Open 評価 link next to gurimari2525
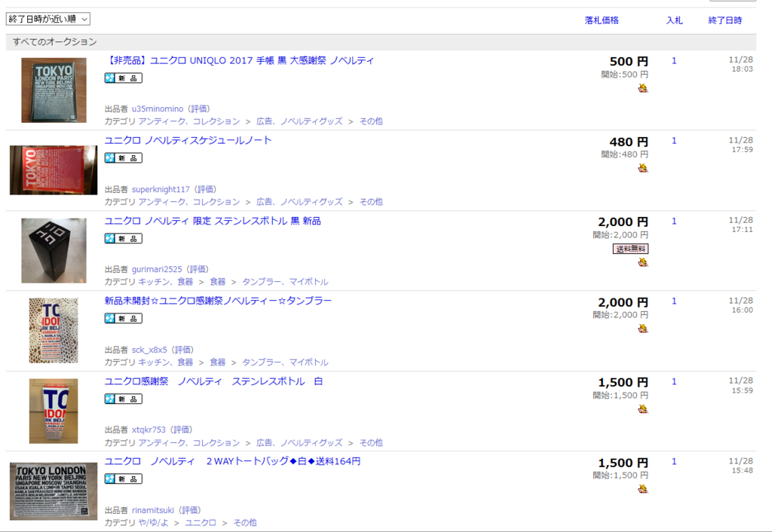 198,269
